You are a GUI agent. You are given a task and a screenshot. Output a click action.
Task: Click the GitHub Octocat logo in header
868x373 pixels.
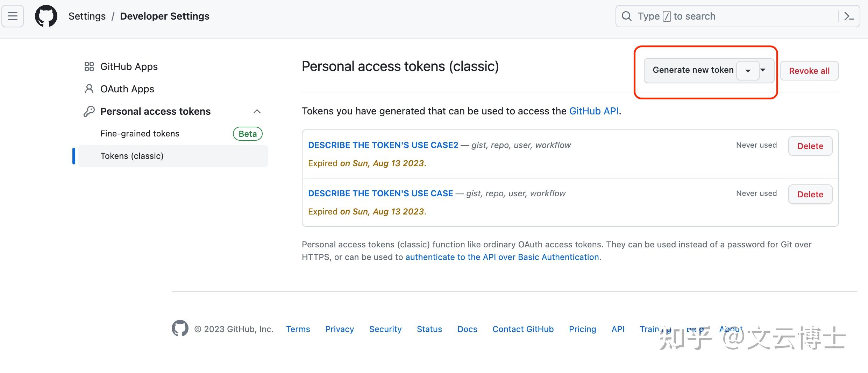(x=46, y=16)
